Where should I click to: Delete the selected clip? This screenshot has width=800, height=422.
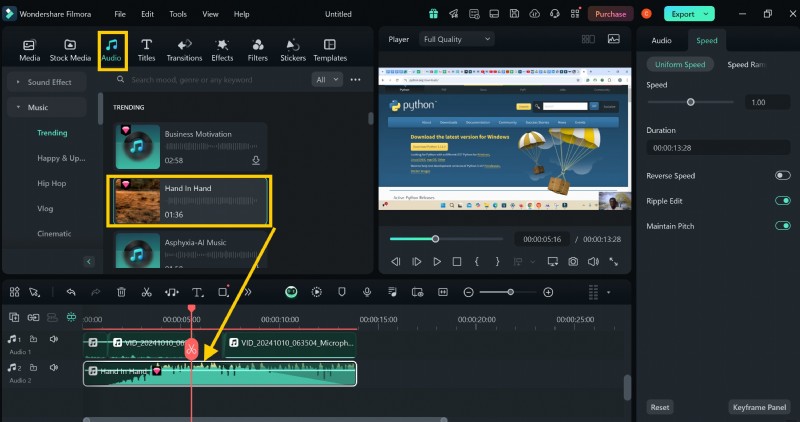(x=121, y=292)
